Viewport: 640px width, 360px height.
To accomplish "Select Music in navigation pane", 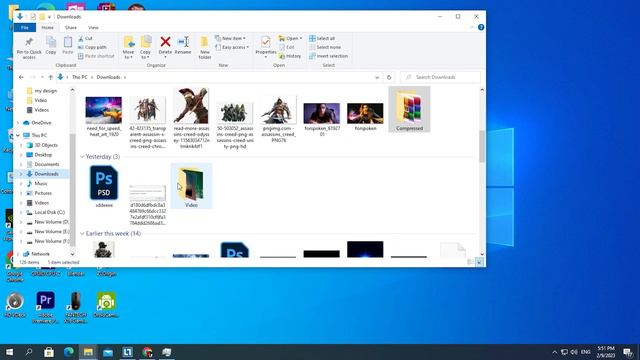I will [x=40, y=183].
